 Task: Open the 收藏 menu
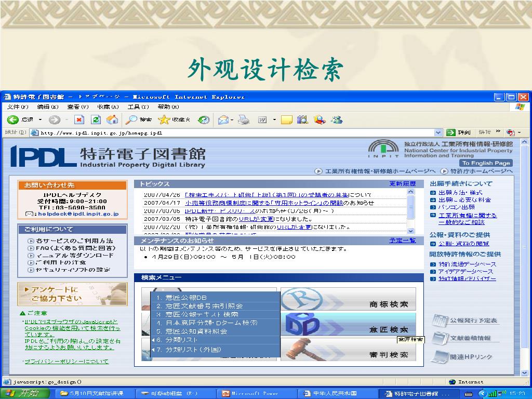point(108,107)
